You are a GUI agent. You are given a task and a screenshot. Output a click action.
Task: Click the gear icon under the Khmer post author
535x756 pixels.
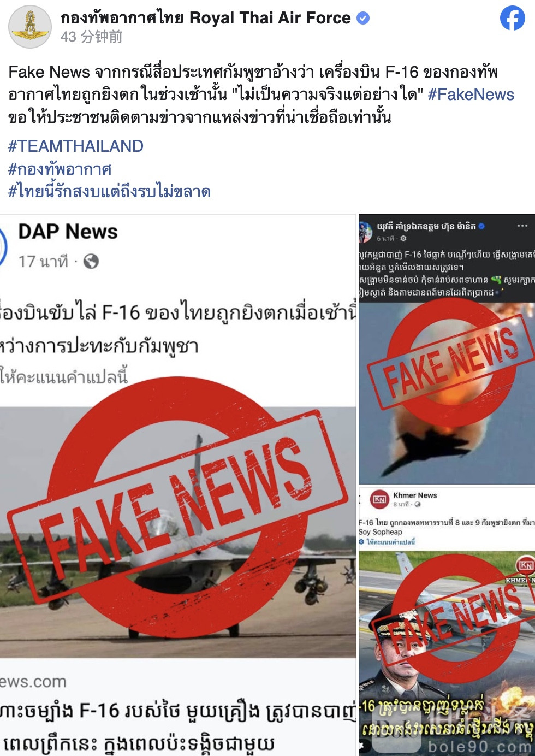point(403,239)
